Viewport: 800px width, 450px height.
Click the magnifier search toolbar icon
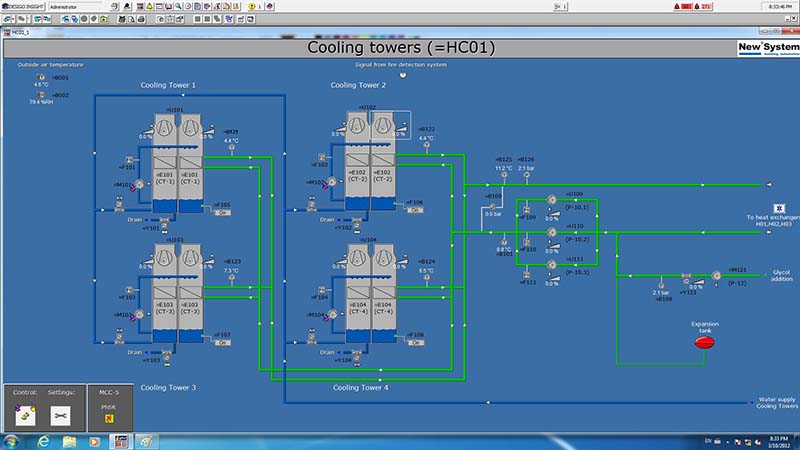[x=178, y=7]
